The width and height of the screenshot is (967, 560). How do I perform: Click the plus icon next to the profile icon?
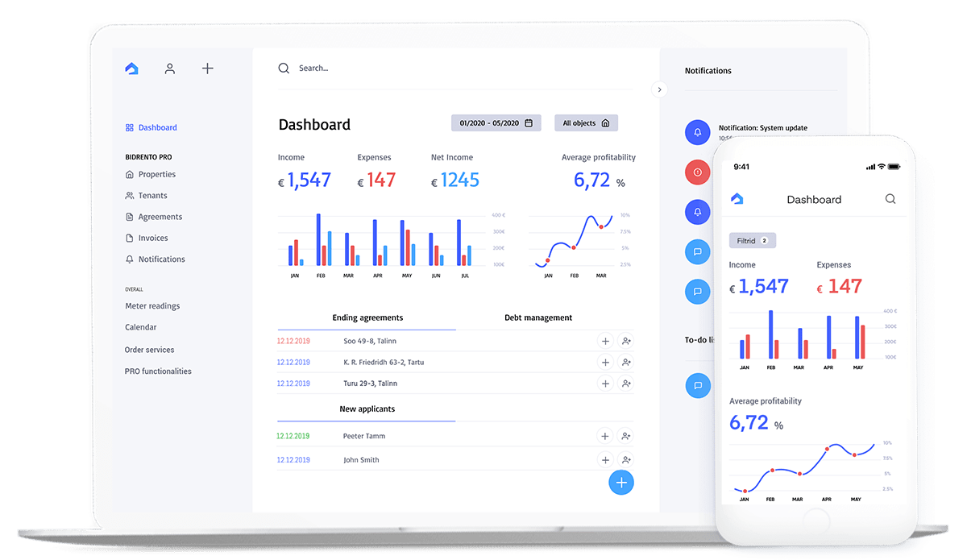[207, 68]
